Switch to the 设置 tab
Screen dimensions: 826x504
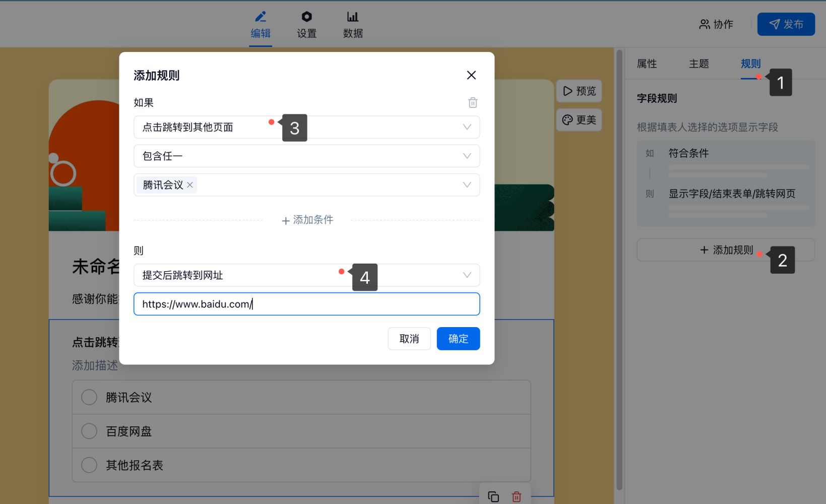pyautogui.click(x=306, y=25)
